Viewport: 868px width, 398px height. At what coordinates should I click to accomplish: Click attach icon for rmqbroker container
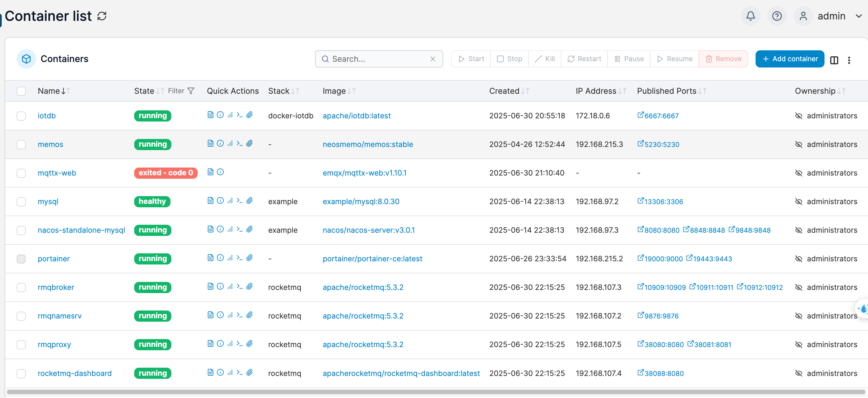click(x=249, y=287)
